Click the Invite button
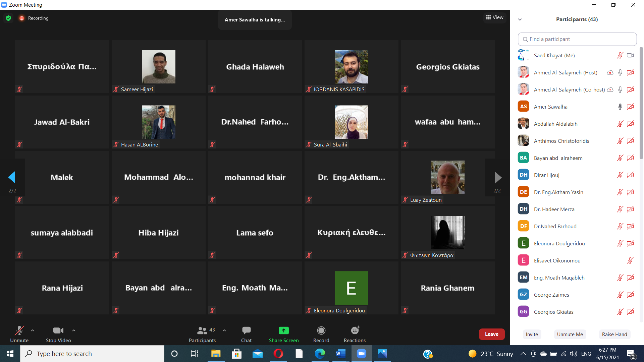This screenshot has width=644, height=362. click(532, 334)
